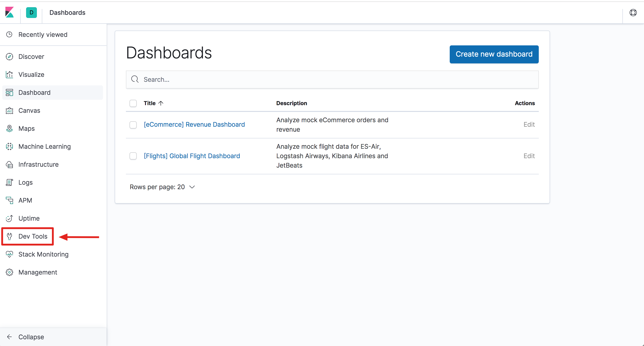Open the Visualize chart icon
Viewport: 644px width, 346px height.
tap(9, 75)
